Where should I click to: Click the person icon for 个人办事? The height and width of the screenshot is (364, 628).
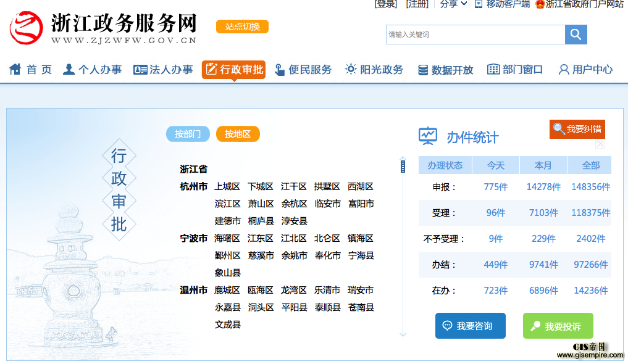pyautogui.click(x=69, y=69)
